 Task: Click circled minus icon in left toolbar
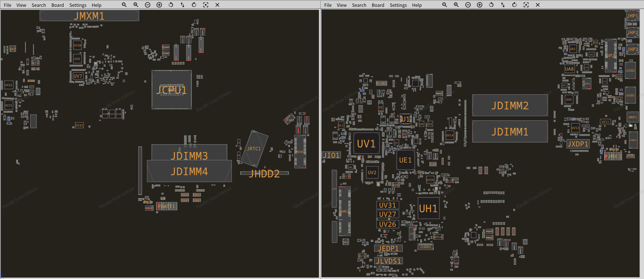click(148, 5)
